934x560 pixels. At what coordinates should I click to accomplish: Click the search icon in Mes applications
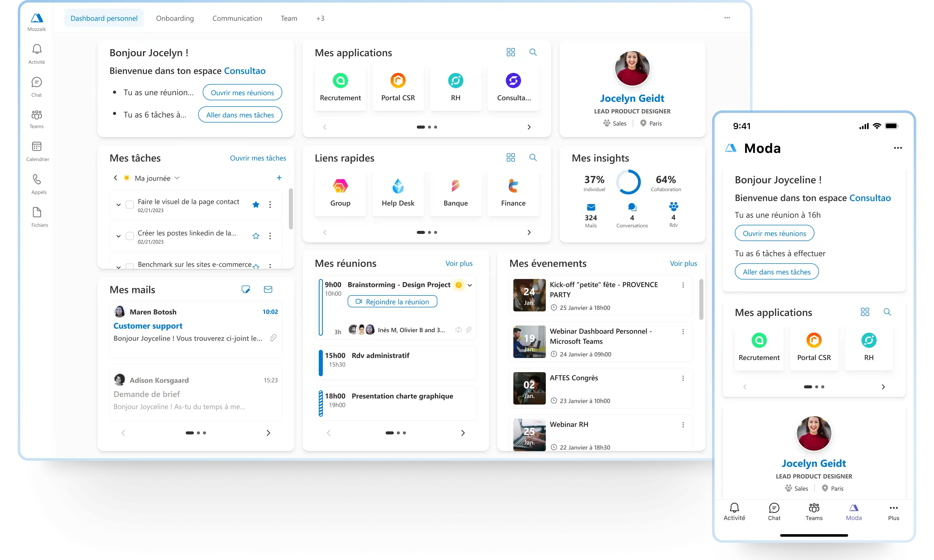coord(533,52)
